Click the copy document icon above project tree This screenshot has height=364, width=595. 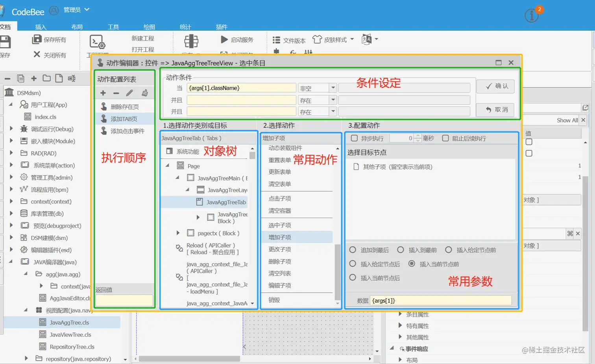pyautogui.click(x=21, y=78)
